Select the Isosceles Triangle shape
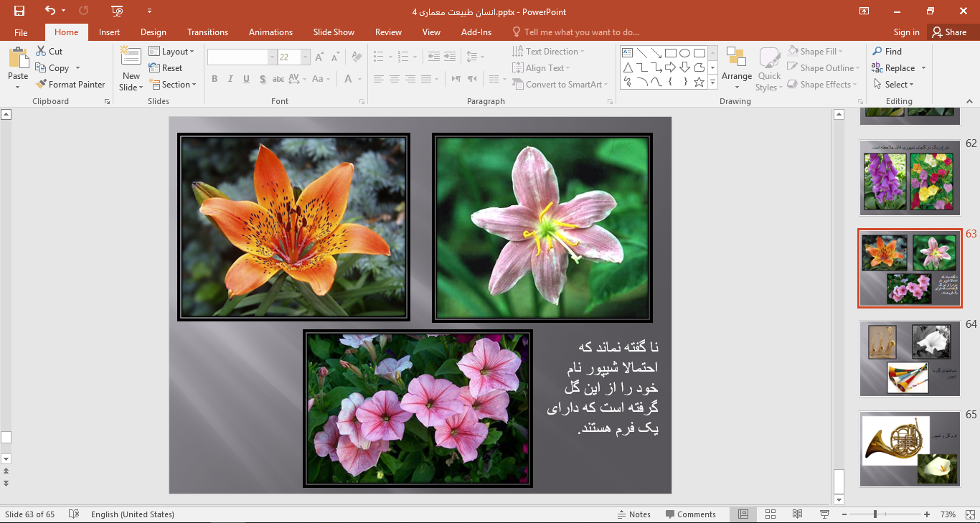This screenshot has width=980, height=523. point(627,67)
